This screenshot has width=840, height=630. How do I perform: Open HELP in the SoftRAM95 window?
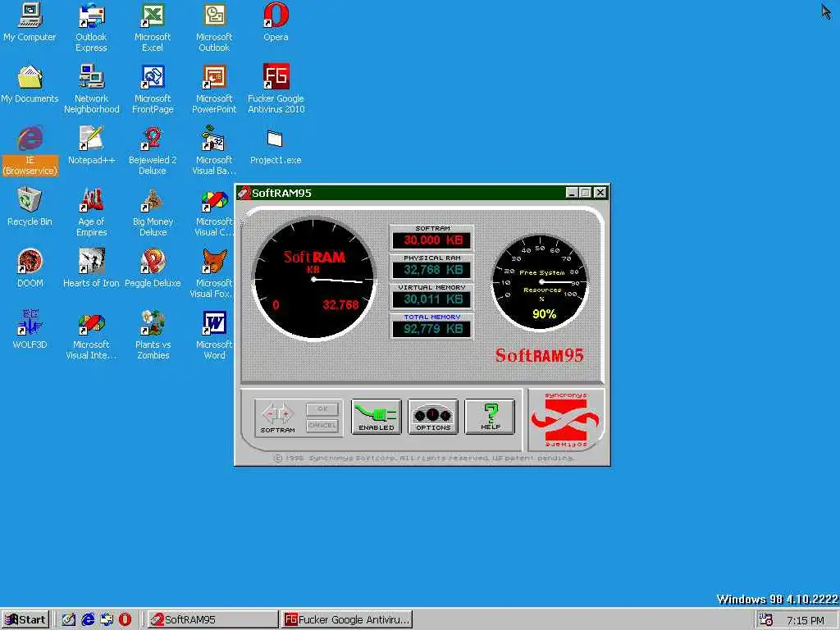coord(490,417)
